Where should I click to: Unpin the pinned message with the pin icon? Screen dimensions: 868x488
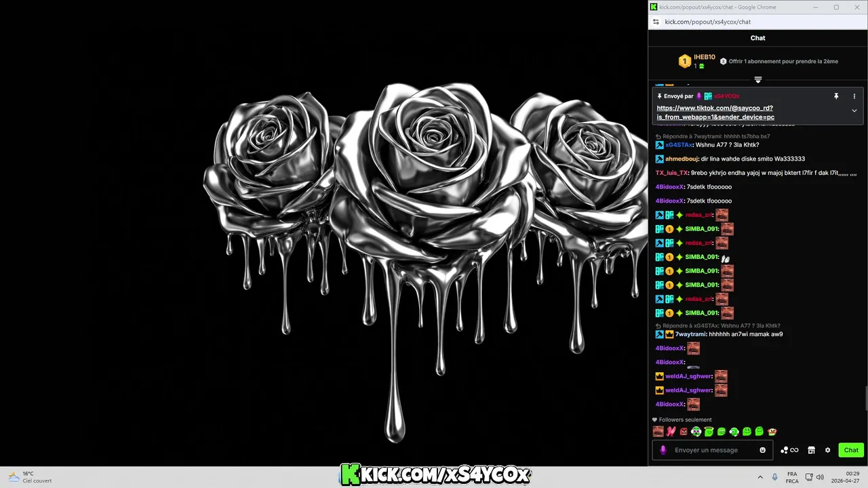pos(836,96)
